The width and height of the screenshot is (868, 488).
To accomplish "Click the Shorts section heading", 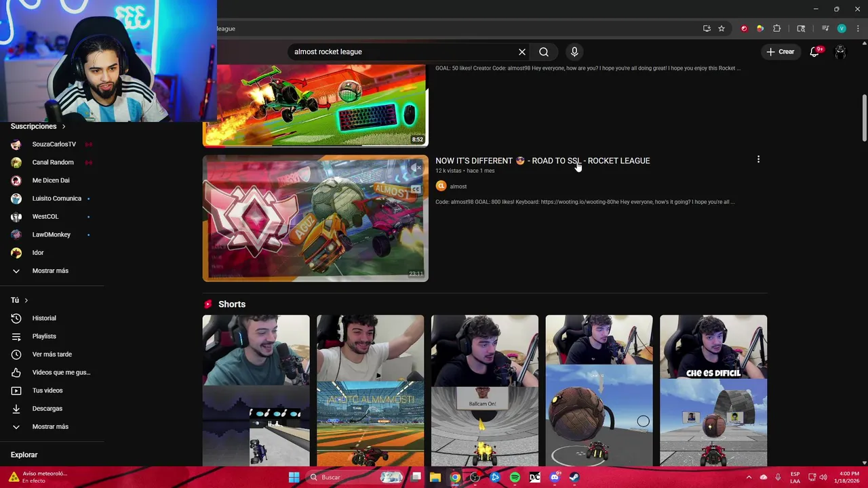I will coord(232,304).
